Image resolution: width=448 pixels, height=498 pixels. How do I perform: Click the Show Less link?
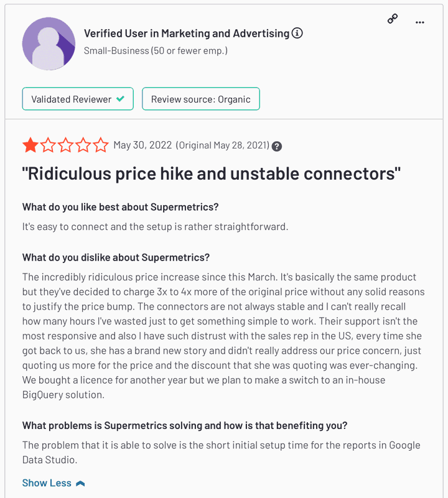click(x=47, y=482)
